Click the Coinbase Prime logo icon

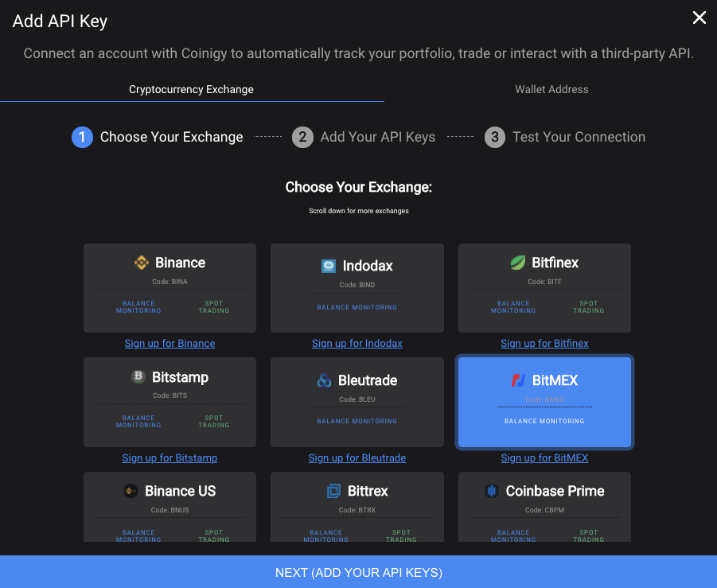tap(492, 491)
